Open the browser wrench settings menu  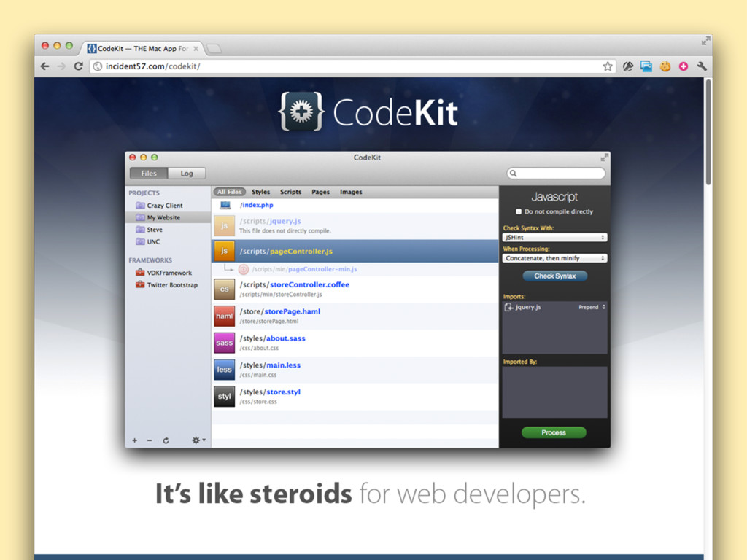click(701, 66)
